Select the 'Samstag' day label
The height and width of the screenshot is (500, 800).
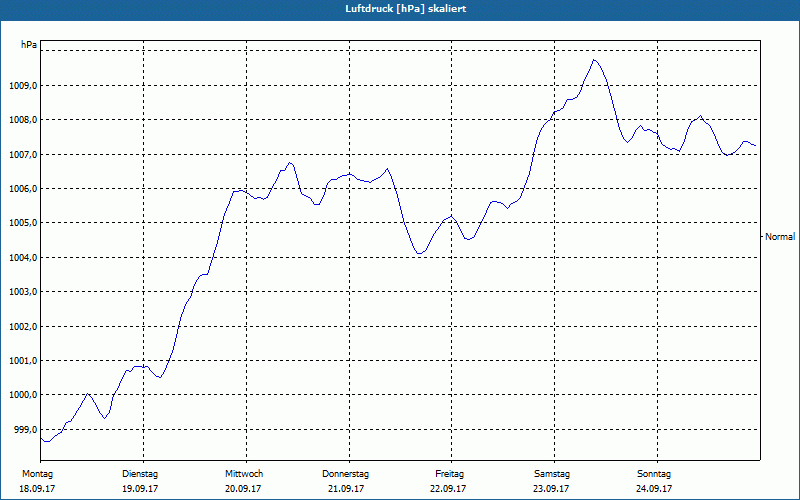coord(552,474)
